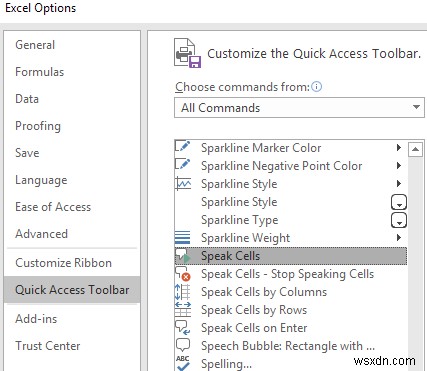The height and width of the screenshot is (371, 427).
Task: Click the Speak Cells by Columns icon
Action: coord(183,292)
